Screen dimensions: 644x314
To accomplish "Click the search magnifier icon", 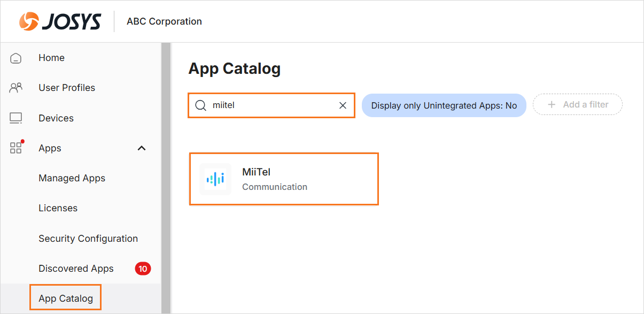I will [200, 105].
